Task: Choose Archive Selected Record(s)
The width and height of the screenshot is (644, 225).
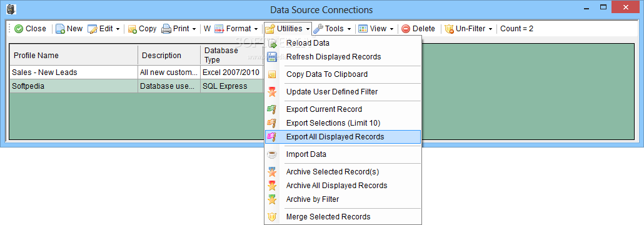Action: 343,172
